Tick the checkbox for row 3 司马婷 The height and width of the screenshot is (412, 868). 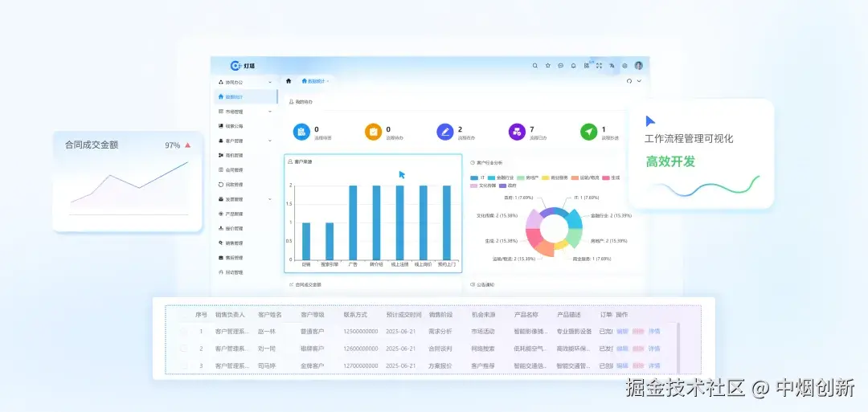pyautogui.click(x=184, y=365)
